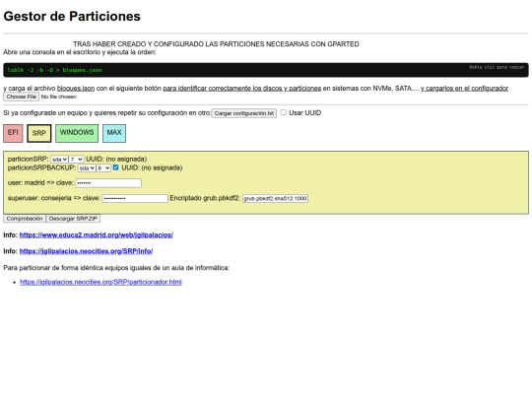
Task: Click the particionSRPBACKUP 'UUID: (no asignada)' text
Action: coord(152,167)
